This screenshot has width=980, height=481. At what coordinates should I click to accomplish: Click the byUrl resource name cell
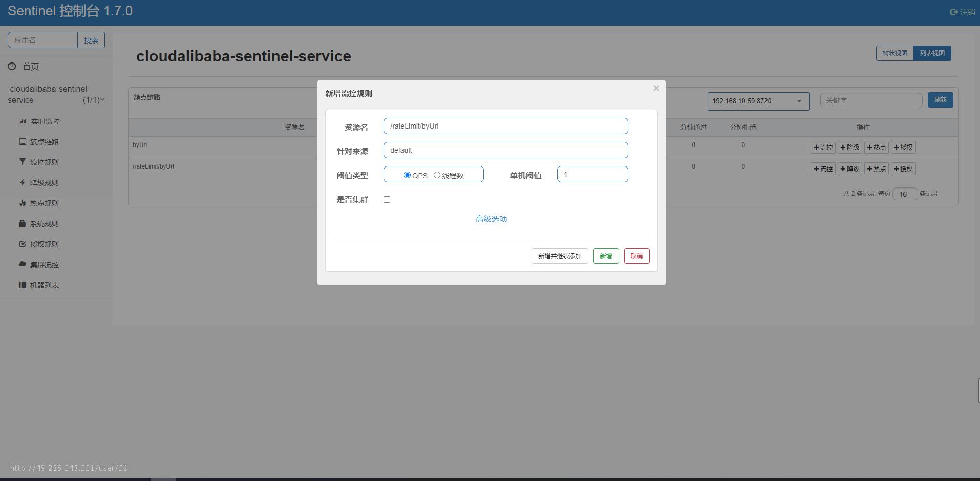140,145
